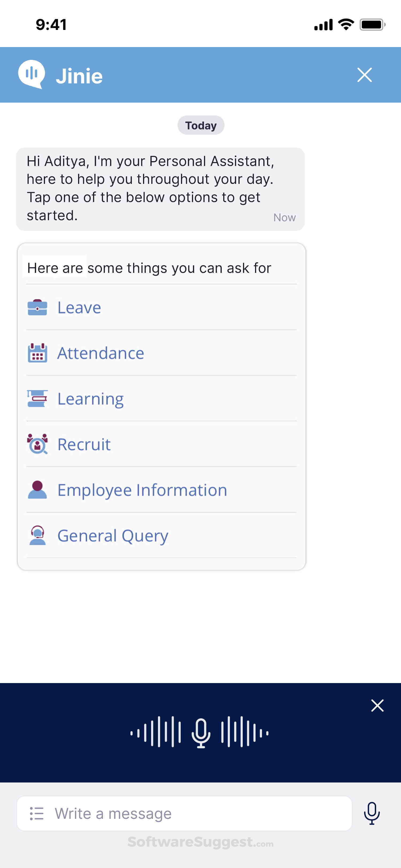This screenshot has width=401, height=868.
Task: Tap the Learning books icon
Action: click(37, 398)
